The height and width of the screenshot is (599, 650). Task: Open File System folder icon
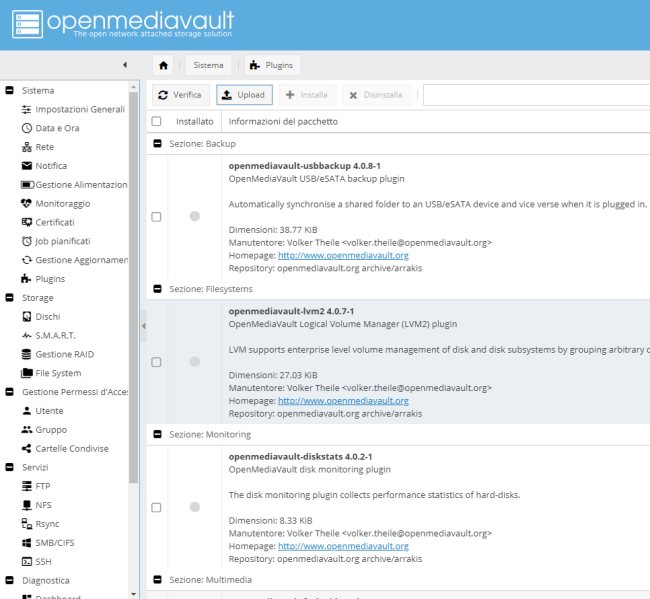point(27,373)
